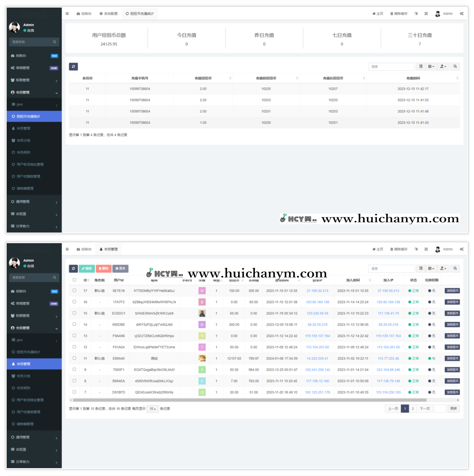474x476 pixels.
Task: Click the green Q avatar of member 7
Action: pos(202,393)
